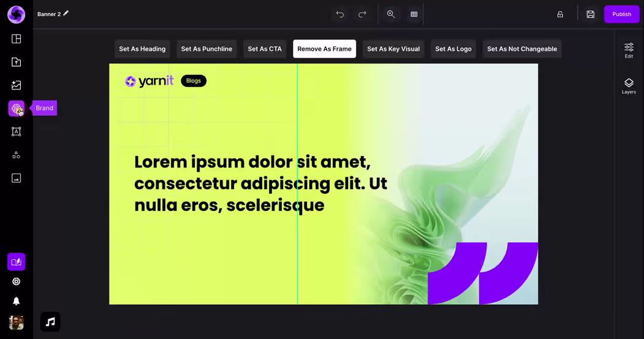Set selected element as Heading
The width and height of the screenshot is (644, 339).
coord(142,49)
